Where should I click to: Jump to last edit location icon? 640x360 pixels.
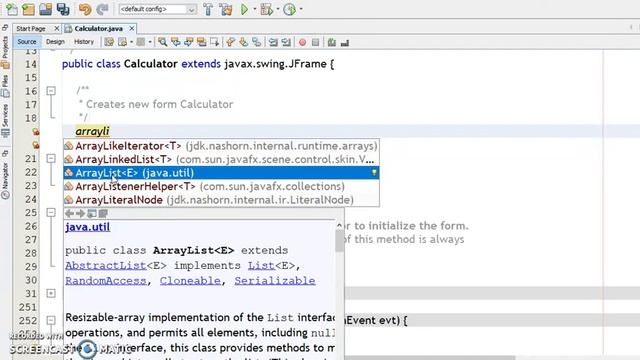(109, 42)
